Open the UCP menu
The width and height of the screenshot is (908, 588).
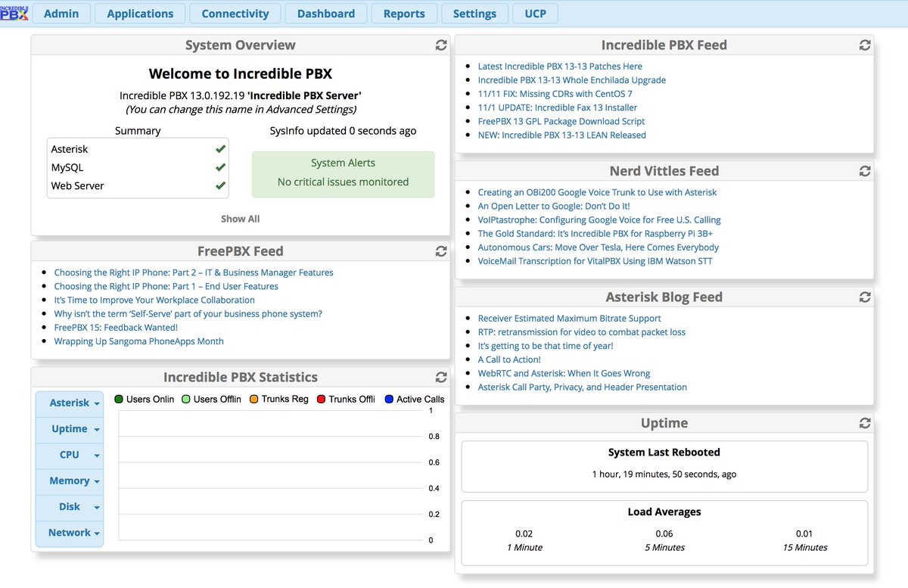point(536,14)
